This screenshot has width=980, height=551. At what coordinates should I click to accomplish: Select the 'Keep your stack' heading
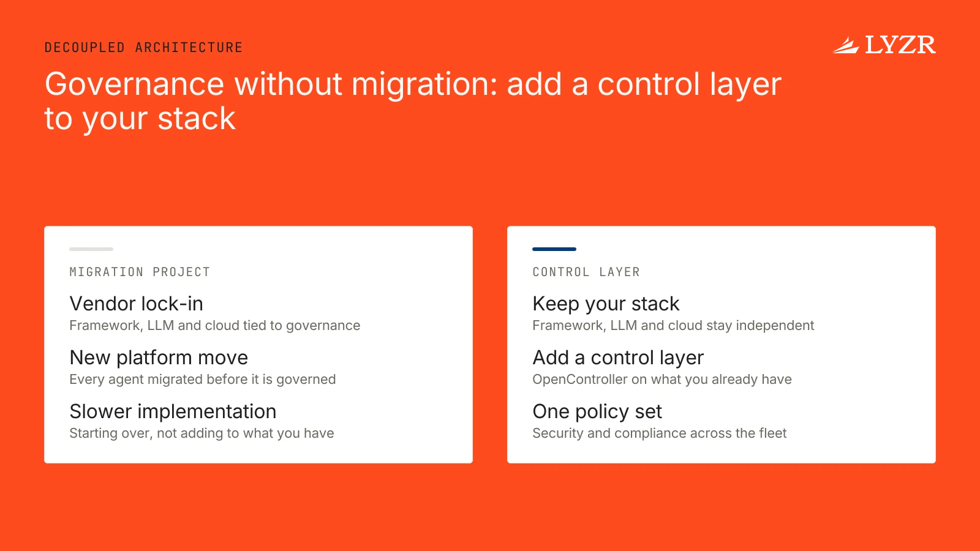pos(606,304)
